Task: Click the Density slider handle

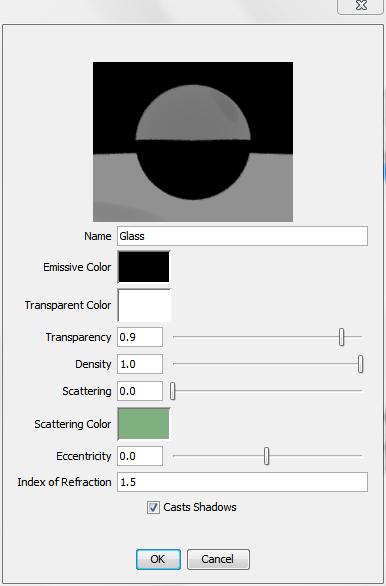Action: (360, 364)
